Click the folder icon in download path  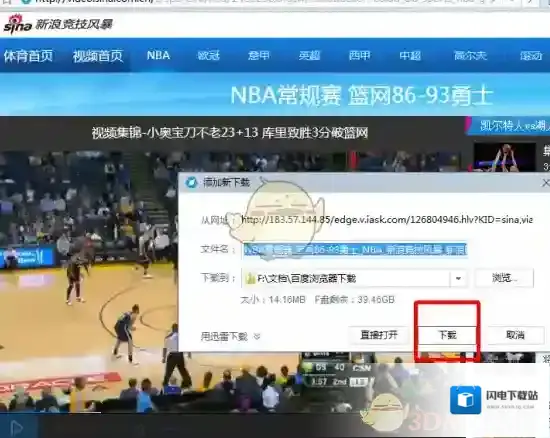point(250,279)
